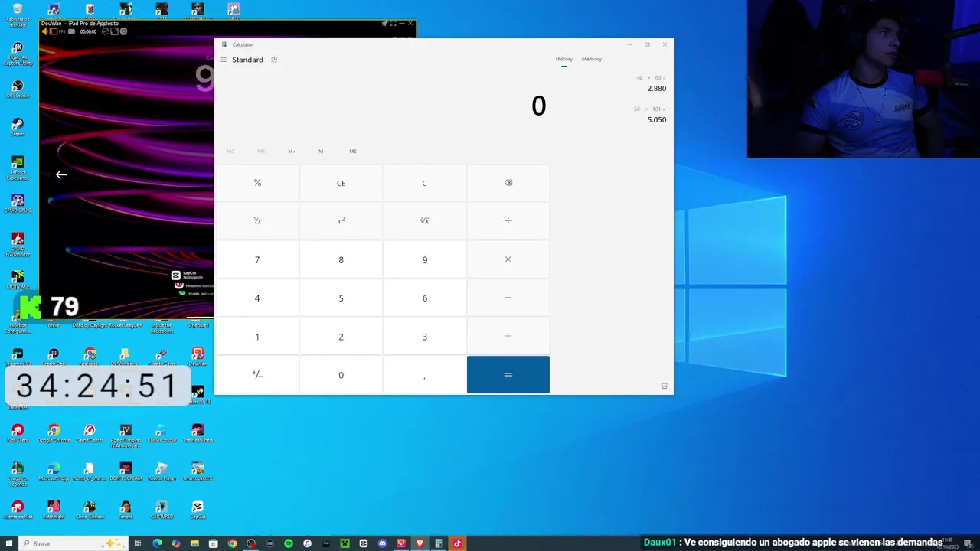
Task: Click the M- memory subtract button
Action: (x=322, y=152)
